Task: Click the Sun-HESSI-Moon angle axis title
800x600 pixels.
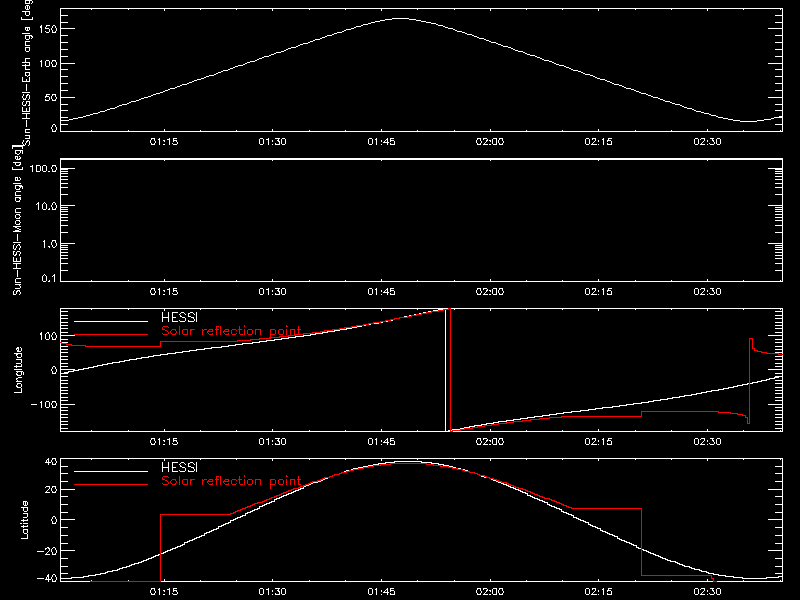Action: point(17,220)
